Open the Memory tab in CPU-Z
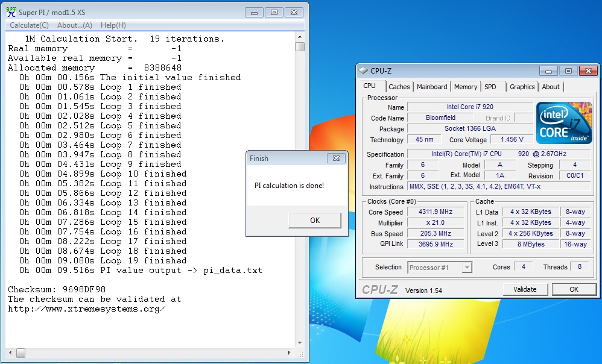Viewport: 602px width, 364px height. (x=465, y=87)
